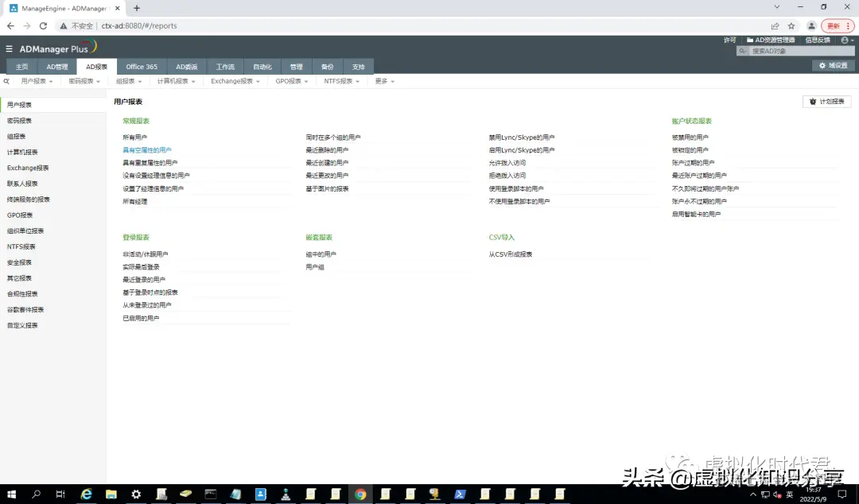
Task: Click the search magnifier icon in toolbar
Action: tap(6, 80)
